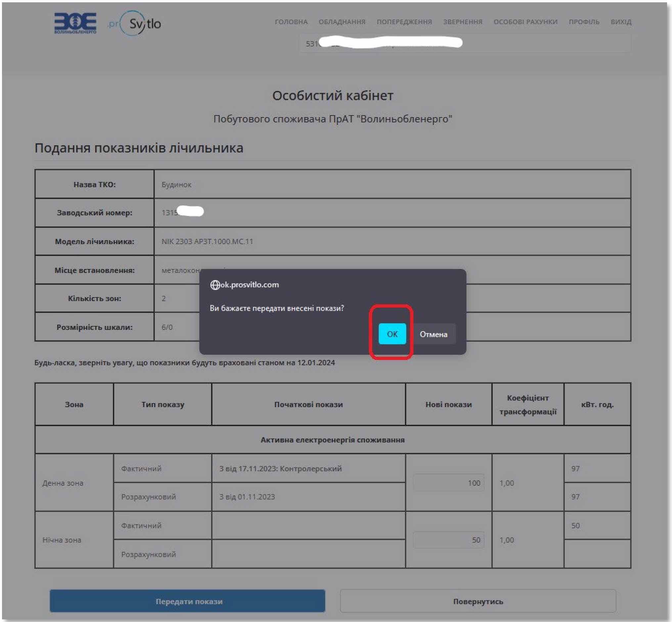Click the dialog question Ви бажаєте передати внесені покази?

click(x=277, y=308)
